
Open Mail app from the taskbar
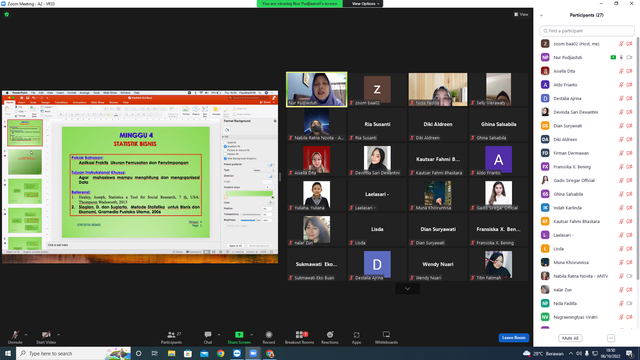tap(204, 353)
